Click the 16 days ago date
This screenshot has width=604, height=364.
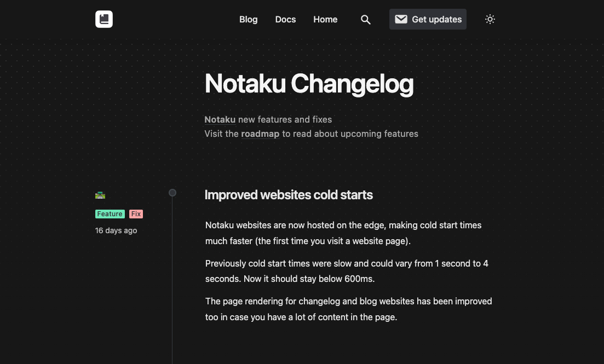click(116, 230)
